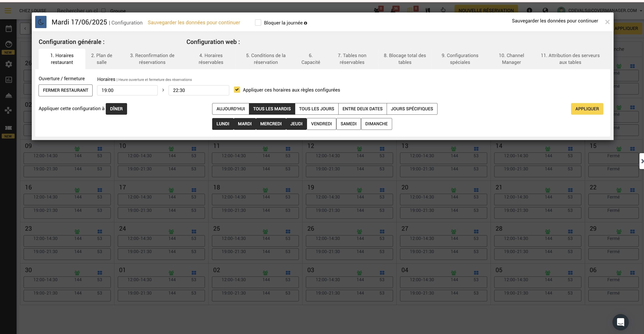Click the info icon beside Bloquer la journée
The height and width of the screenshot is (334, 644).
tap(305, 23)
